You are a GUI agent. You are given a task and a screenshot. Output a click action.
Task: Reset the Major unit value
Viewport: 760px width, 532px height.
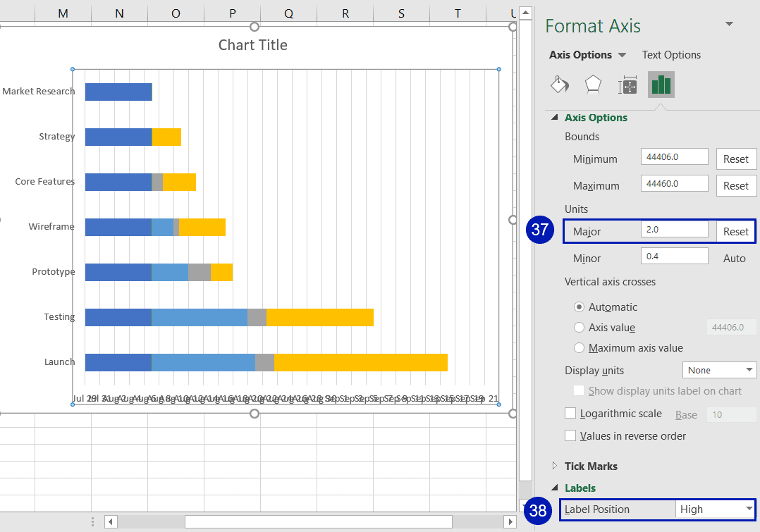pyautogui.click(x=735, y=231)
